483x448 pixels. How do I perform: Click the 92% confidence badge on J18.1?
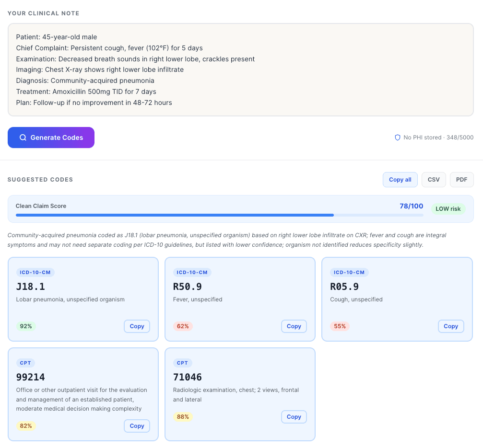pyautogui.click(x=26, y=326)
